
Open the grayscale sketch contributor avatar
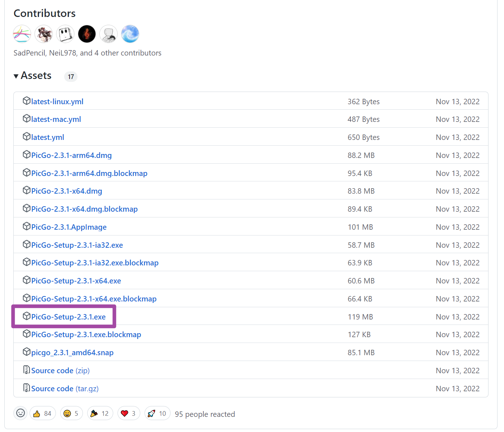click(109, 34)
